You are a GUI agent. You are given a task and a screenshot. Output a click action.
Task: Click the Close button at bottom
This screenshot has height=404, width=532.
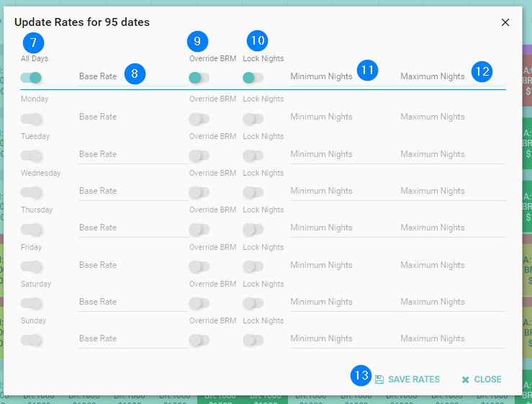point(481,380)
